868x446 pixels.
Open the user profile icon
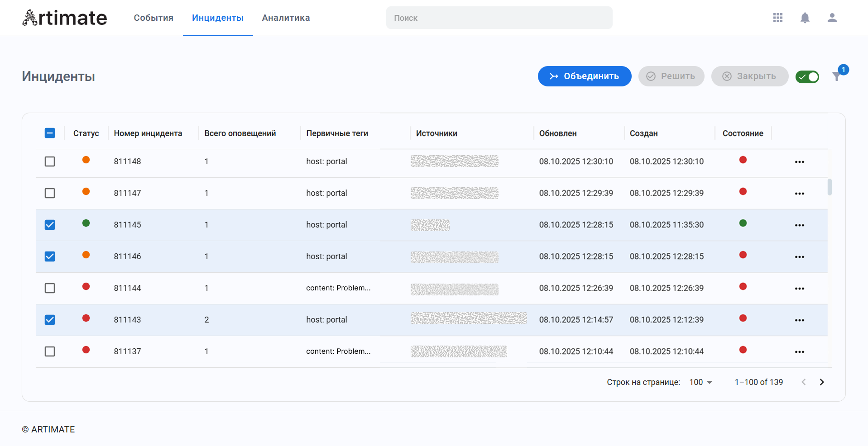coord(832,18)
